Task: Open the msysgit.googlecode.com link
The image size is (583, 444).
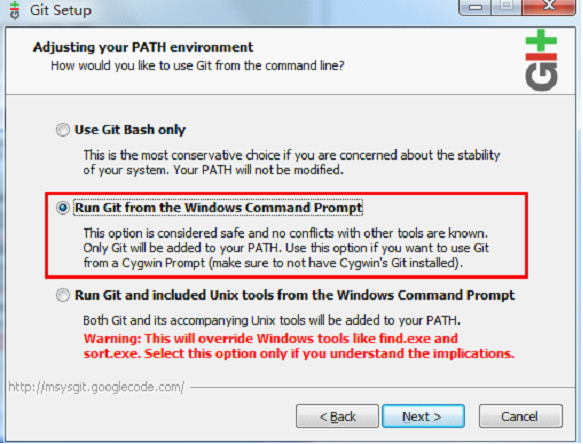Action: (96, 387)
